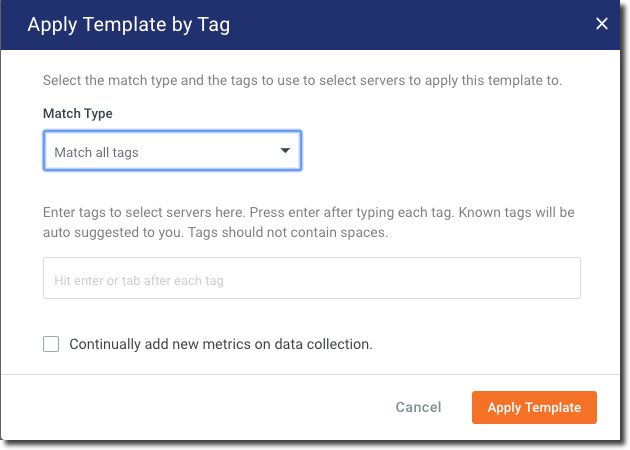Open the Match Type dropdown
Viewport: 630px width, 450px height.
pos(172,152)
